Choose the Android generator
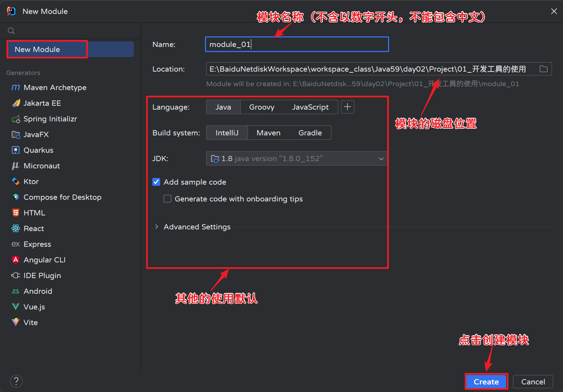 38,291
